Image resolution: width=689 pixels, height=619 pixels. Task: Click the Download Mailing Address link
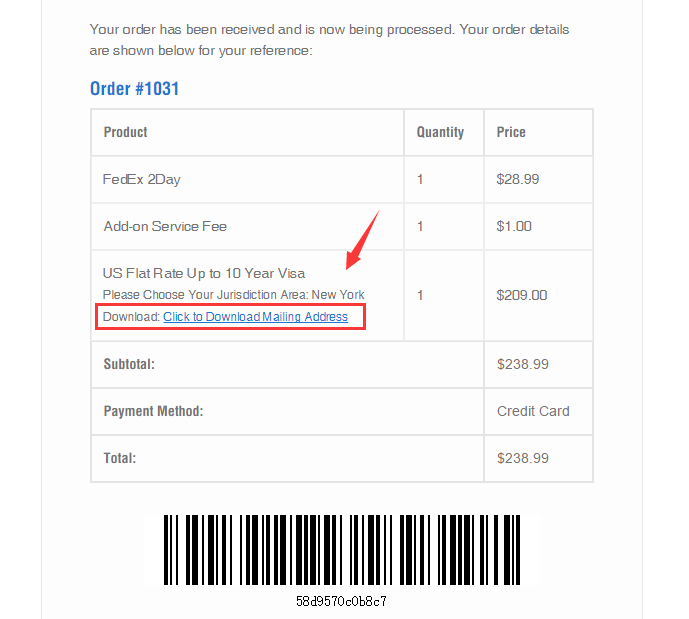(x=255, y=317)
